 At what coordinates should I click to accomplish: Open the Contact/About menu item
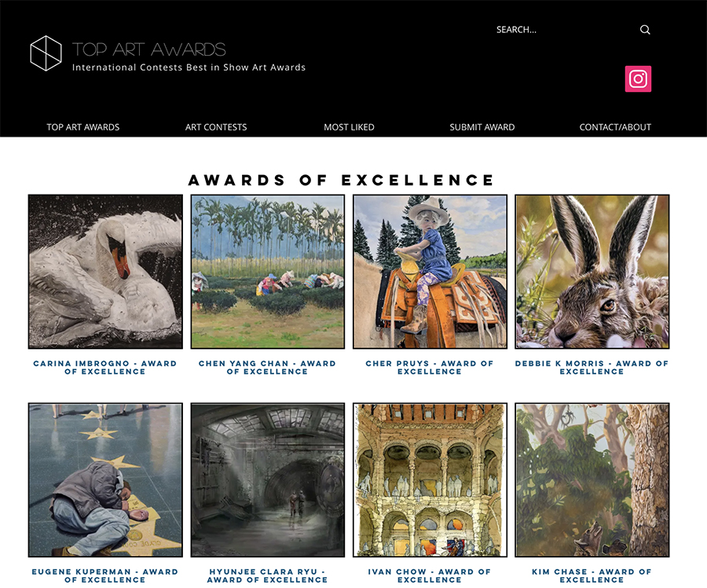click(x=615, y=127)
